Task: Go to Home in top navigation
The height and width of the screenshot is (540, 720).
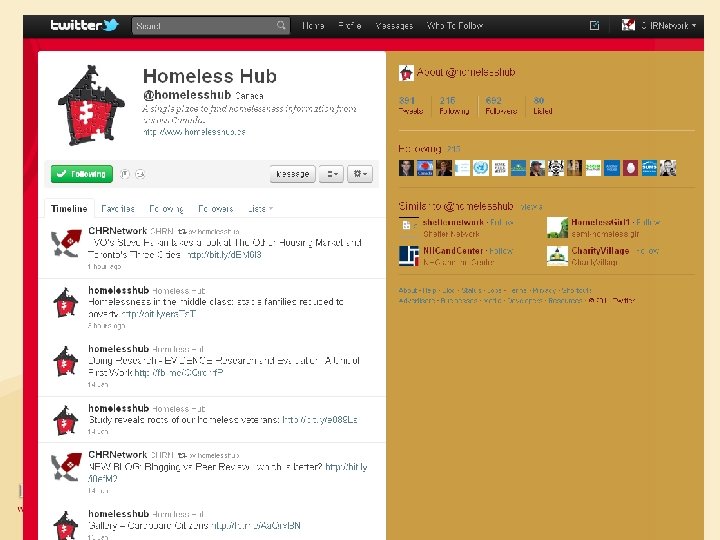Action: point(314,26)
